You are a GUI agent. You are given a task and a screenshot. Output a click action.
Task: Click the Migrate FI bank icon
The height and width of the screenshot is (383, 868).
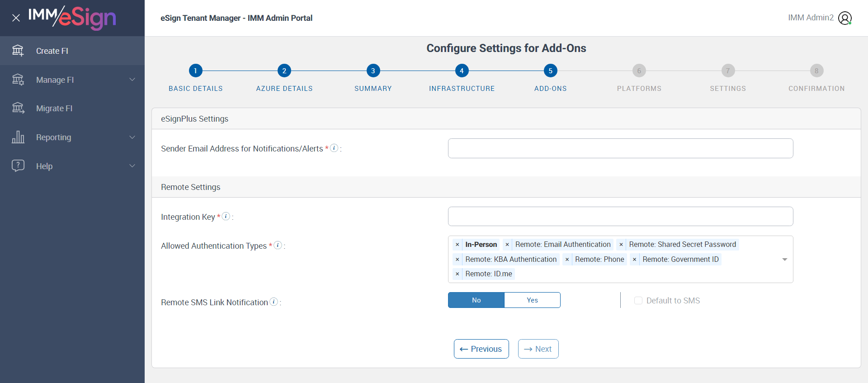[18, 108]
